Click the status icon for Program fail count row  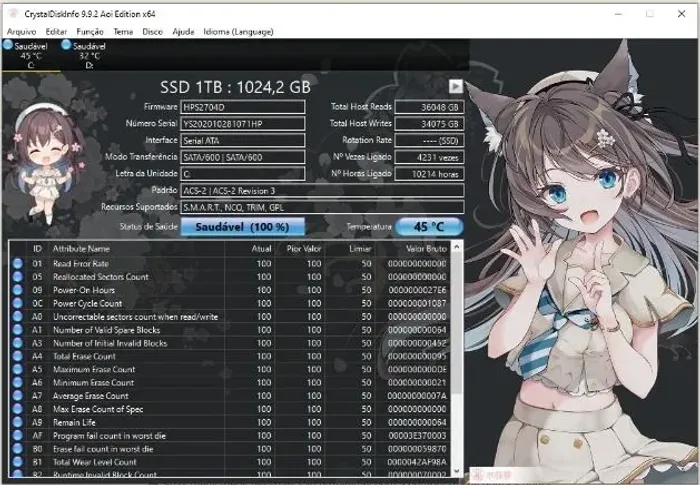17,435
